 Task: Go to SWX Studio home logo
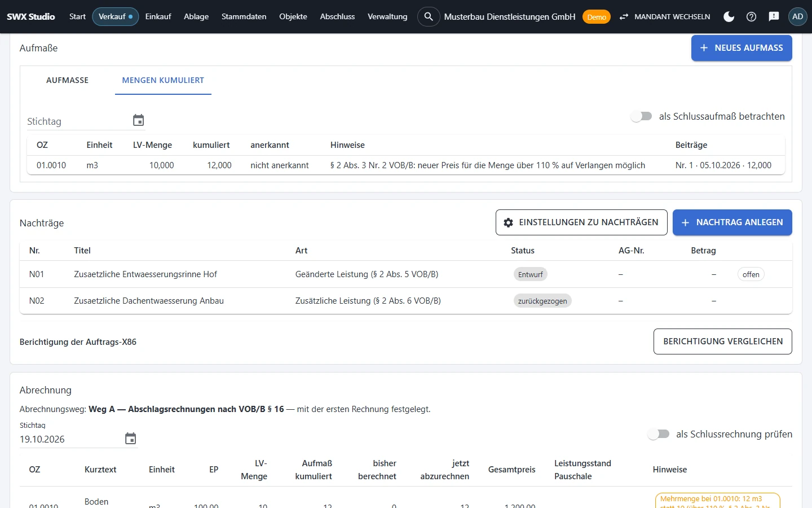31,17
